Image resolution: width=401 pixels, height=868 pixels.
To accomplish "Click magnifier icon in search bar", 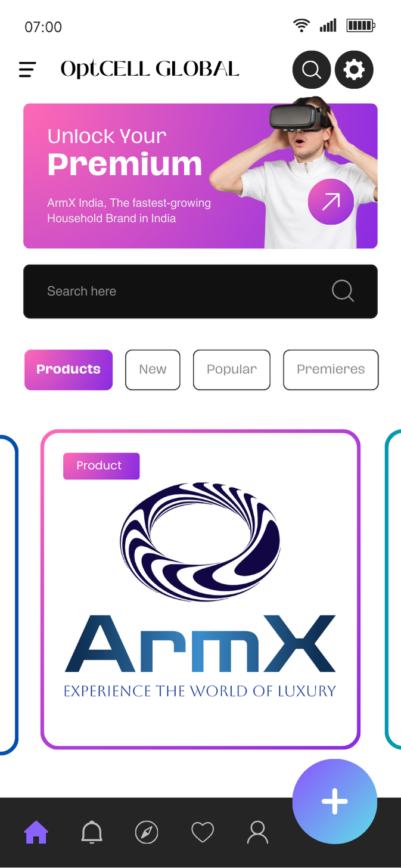I will click(343, 291).
